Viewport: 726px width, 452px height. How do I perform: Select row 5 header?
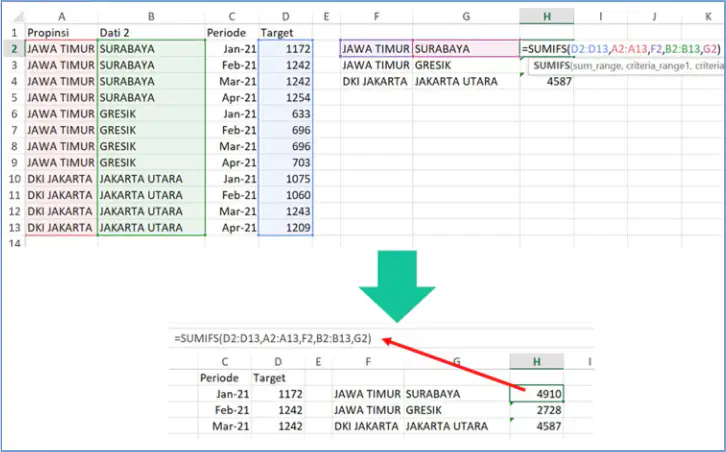pyautogui.click(x=14, y=98)
